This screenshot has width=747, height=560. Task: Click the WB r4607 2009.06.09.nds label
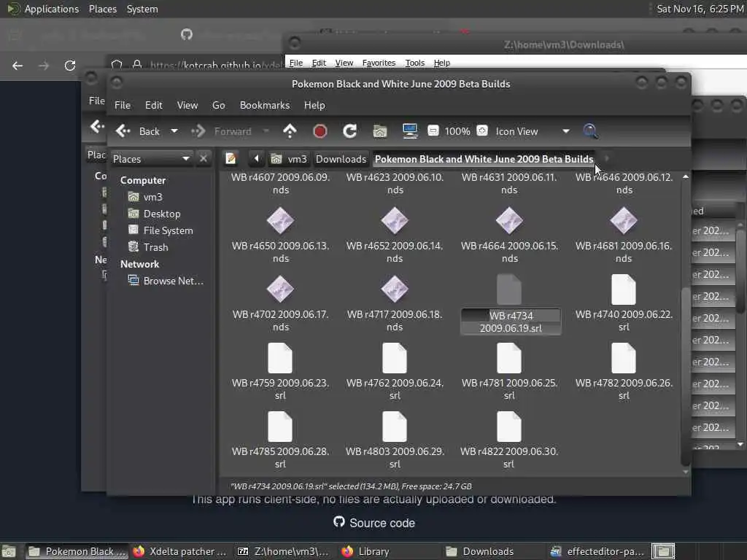point(281,183)
